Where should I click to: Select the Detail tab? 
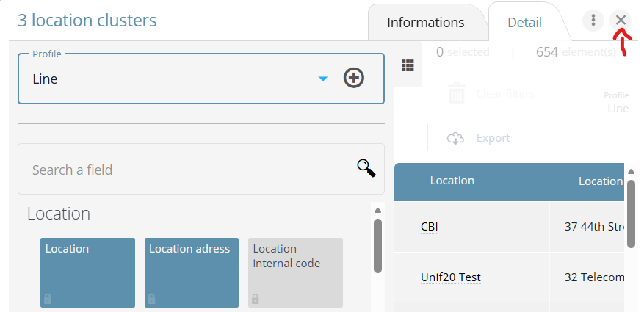pos(524,23)
